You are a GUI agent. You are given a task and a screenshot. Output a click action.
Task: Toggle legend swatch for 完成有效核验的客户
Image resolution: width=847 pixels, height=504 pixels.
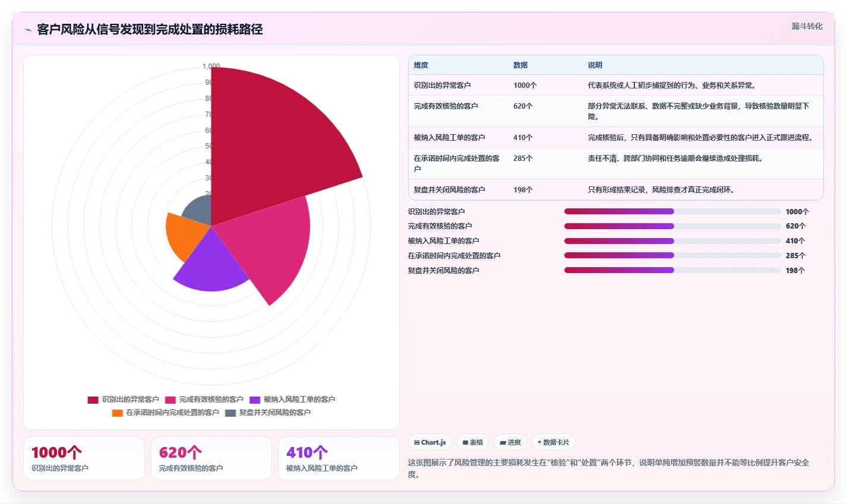pos(170,400)
